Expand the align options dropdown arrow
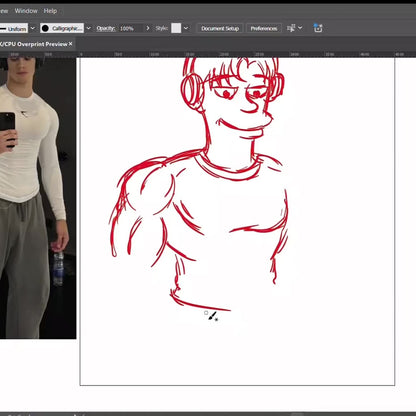The width and height of the screenshot is (416, 416). 300,28
